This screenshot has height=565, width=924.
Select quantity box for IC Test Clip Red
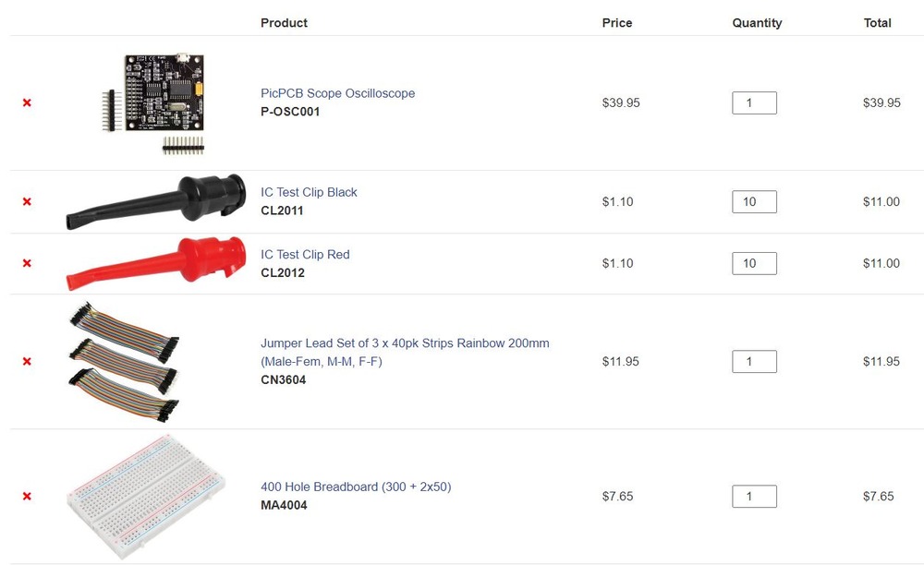(754, 263)
